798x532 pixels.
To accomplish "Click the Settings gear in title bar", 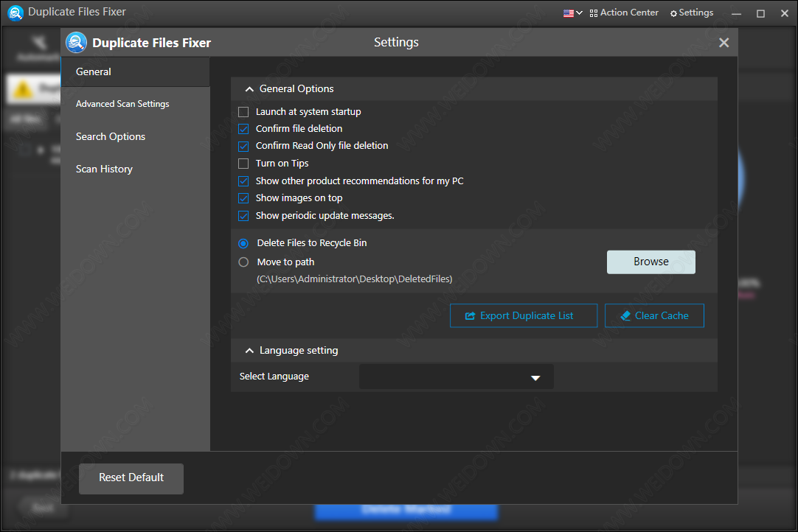I will (691, 13).
